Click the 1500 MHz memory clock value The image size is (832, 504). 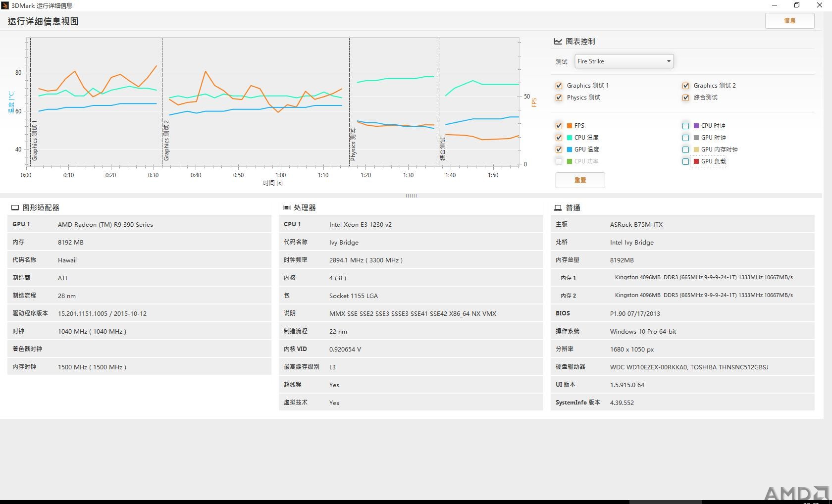[x=92, y=367]
